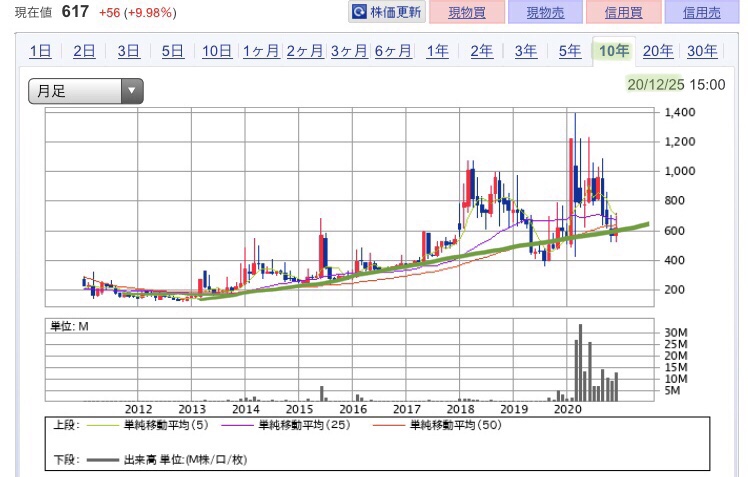The width and height of the screenshot is (748, 477).
Task: Click the 2018 x-axis year label
Action: coord(460,409)
